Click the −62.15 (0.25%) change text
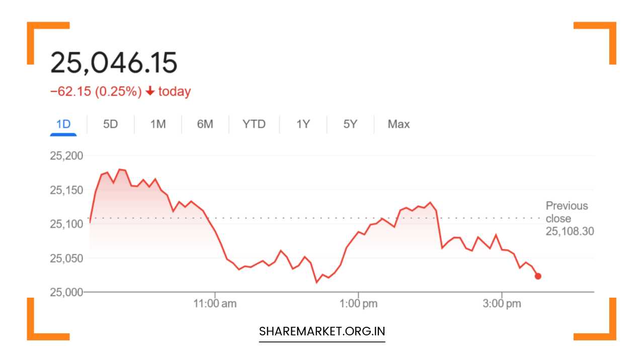644x362 pixels. (x=96, y=92)
